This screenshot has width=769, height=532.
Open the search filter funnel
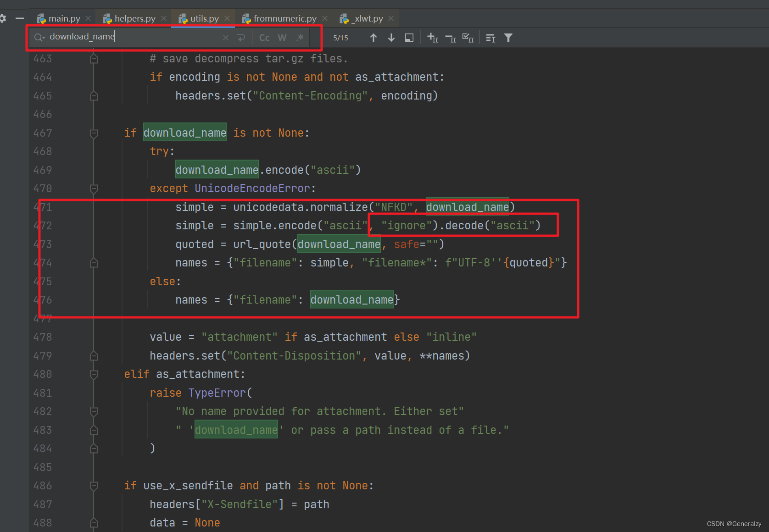click(x=508, y=38)
